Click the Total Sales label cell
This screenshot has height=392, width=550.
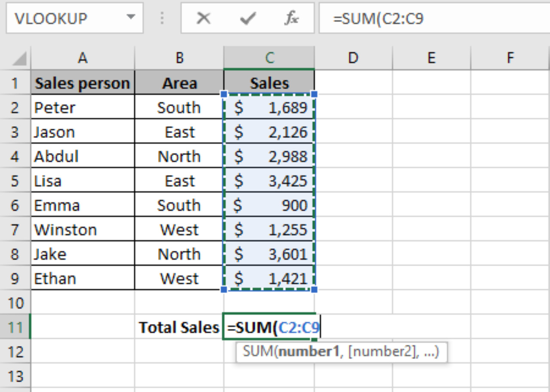(x=179, y=328)
